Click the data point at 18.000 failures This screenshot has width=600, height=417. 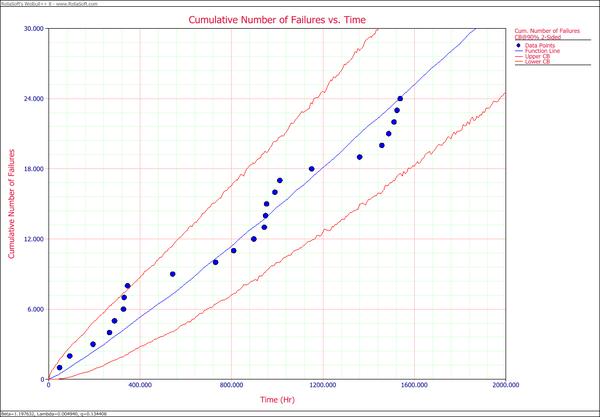(x=312, y=169)
